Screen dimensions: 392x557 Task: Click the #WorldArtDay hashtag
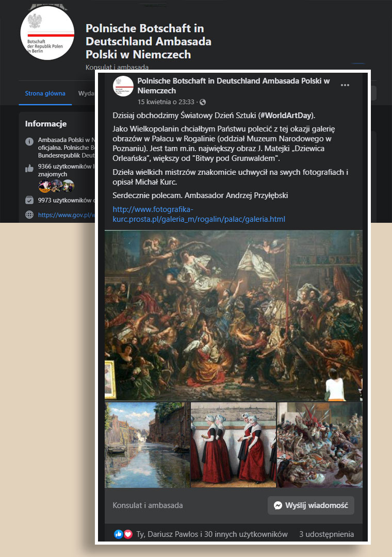286,116
